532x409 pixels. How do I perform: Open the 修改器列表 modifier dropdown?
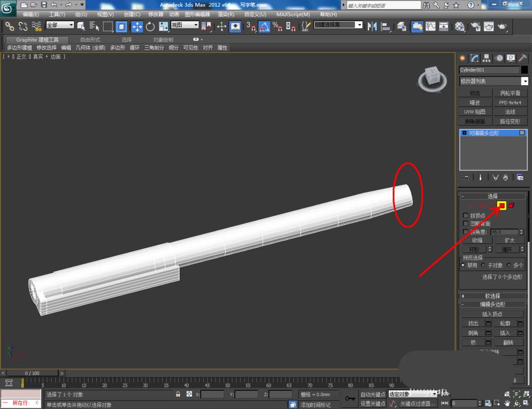pyautogui.click(x=494, y=81)
